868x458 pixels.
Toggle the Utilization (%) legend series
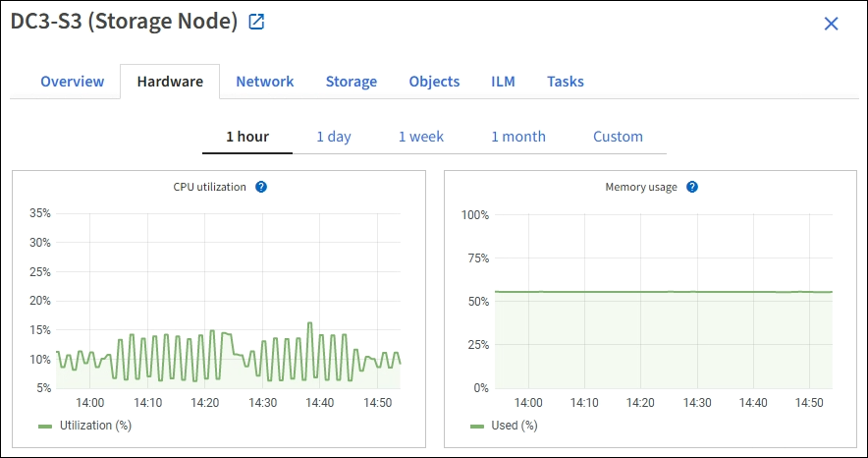(x=85, y=426)
